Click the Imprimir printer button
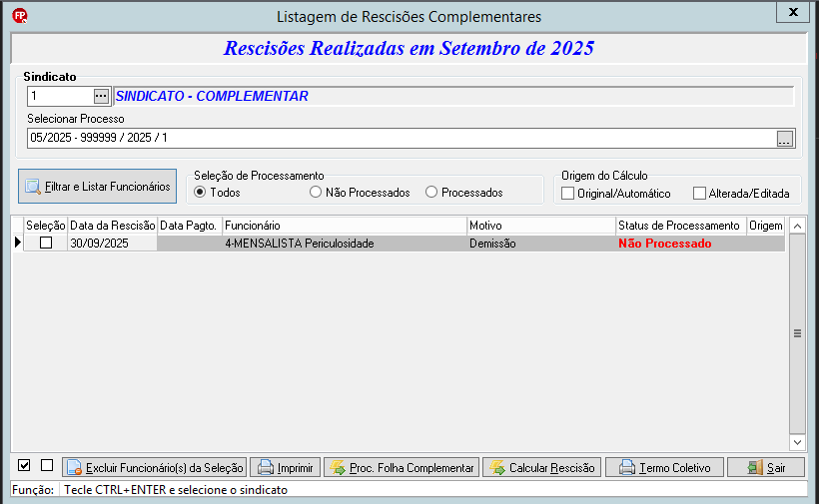This screenshot has height=504, width=819. tap(286, 467)
